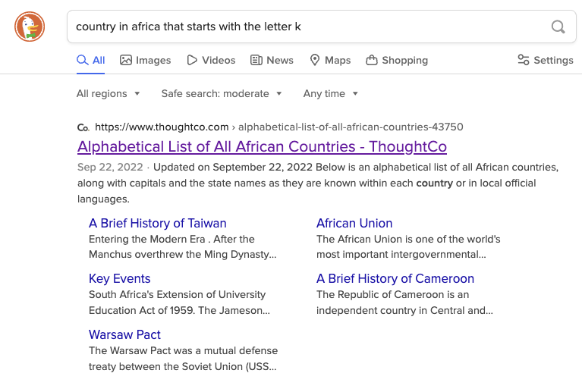Click the Maps tab pin icon
This screenshot has height=392, width=582.
pos(315,60)
